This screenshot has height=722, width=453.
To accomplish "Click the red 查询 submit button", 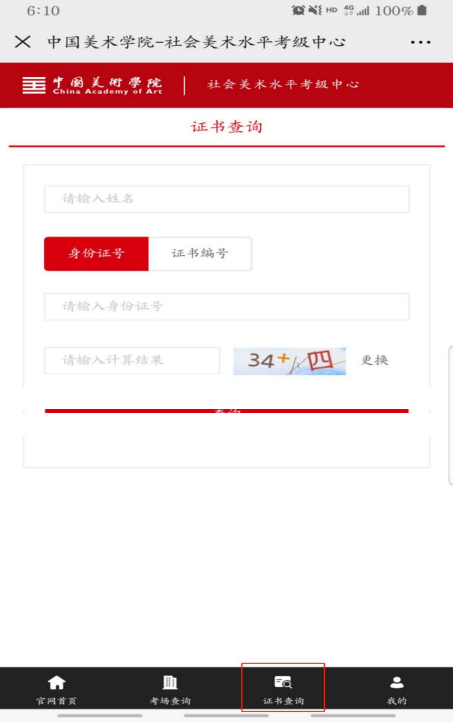I will click(226, 411).
